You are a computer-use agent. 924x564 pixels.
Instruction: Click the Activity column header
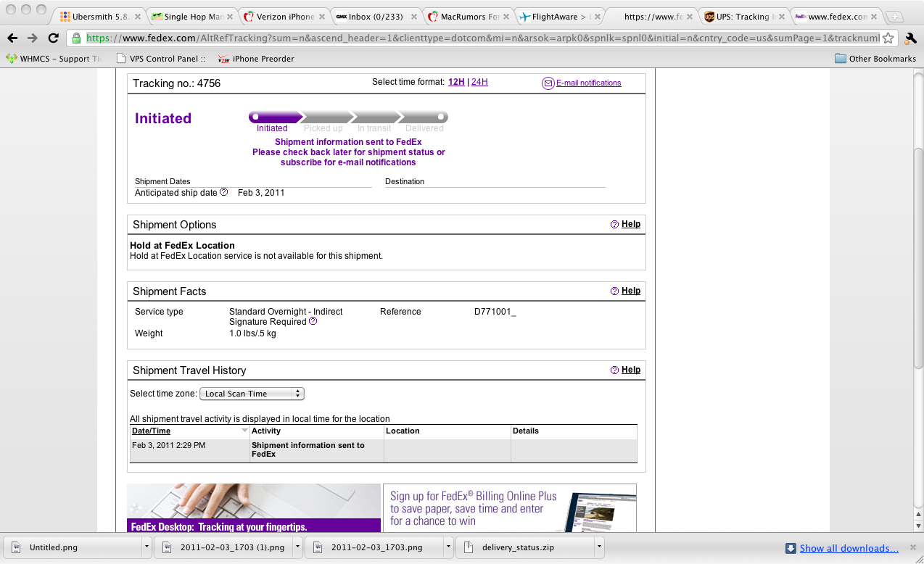(x=266, y=431)
